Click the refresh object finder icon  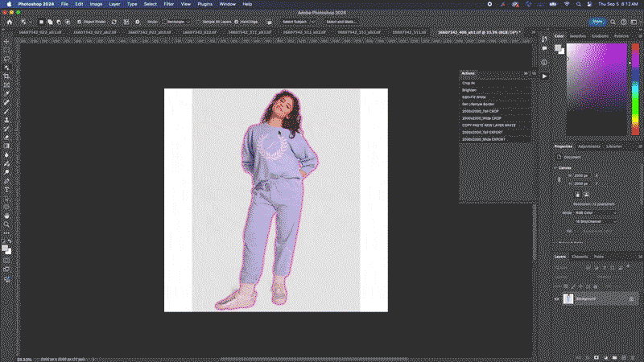tap(114, 22)
